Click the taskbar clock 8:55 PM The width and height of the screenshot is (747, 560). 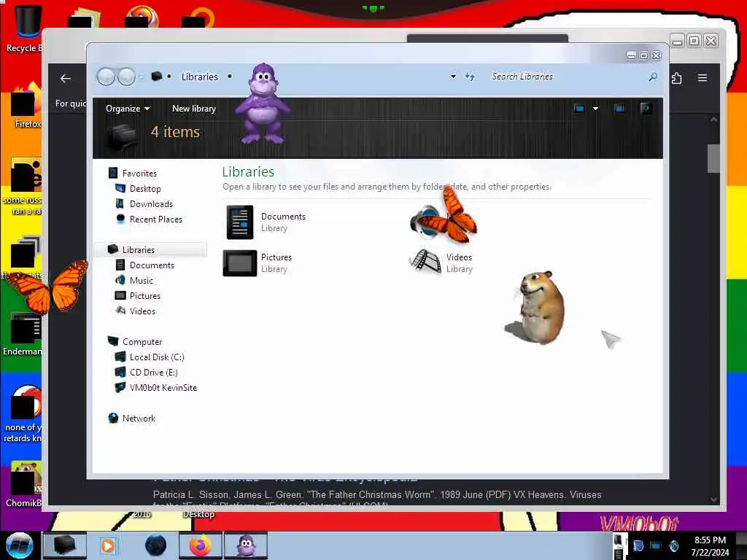710,540
